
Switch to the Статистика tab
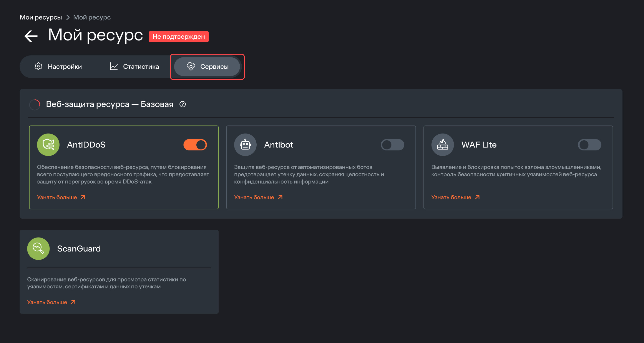[x=134, y=67]
